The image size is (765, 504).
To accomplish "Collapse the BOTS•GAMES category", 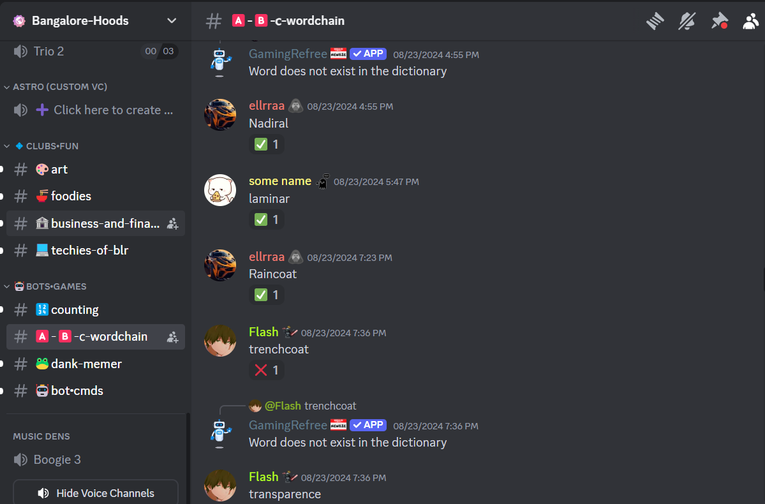I will tap(45, 286).
